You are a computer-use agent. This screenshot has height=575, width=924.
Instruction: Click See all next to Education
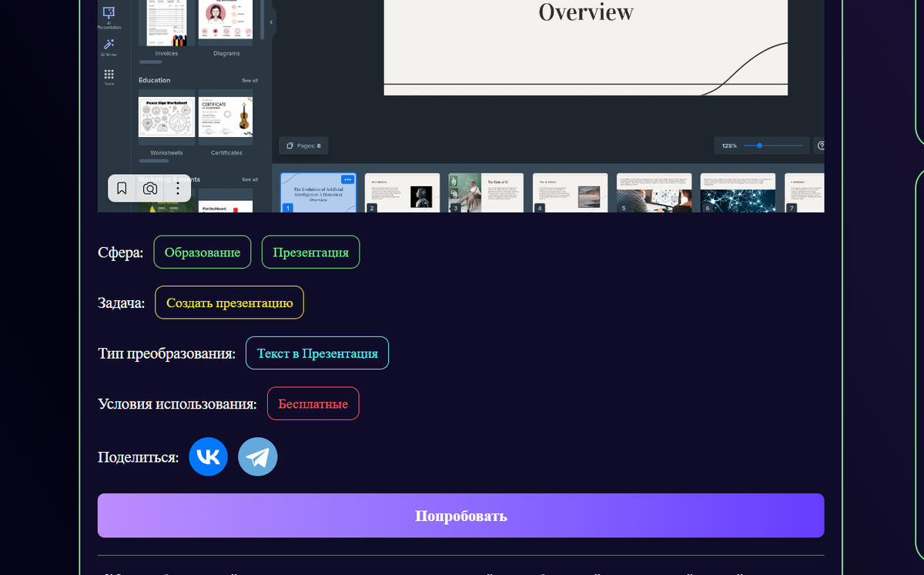click(249, 80)
